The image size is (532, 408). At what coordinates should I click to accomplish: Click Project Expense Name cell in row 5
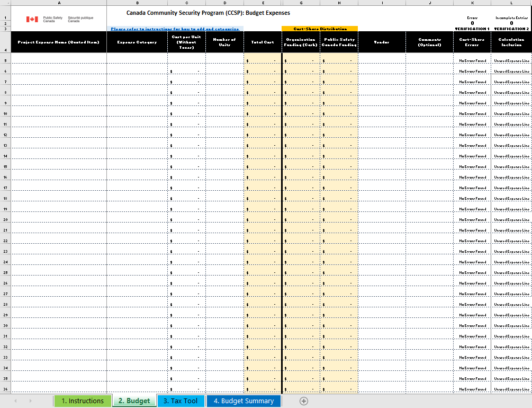pyautogui.click(x=58, y=61)
